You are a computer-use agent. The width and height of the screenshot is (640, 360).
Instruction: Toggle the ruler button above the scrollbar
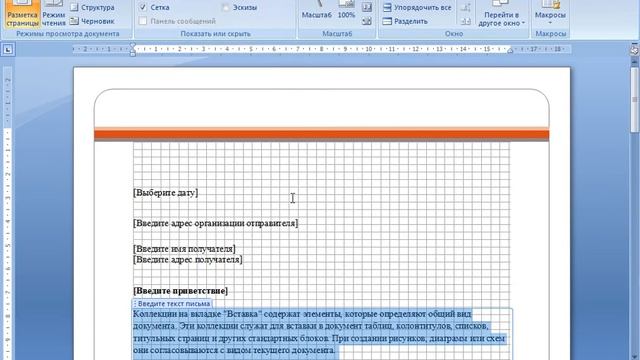click(x=634, y=50)
